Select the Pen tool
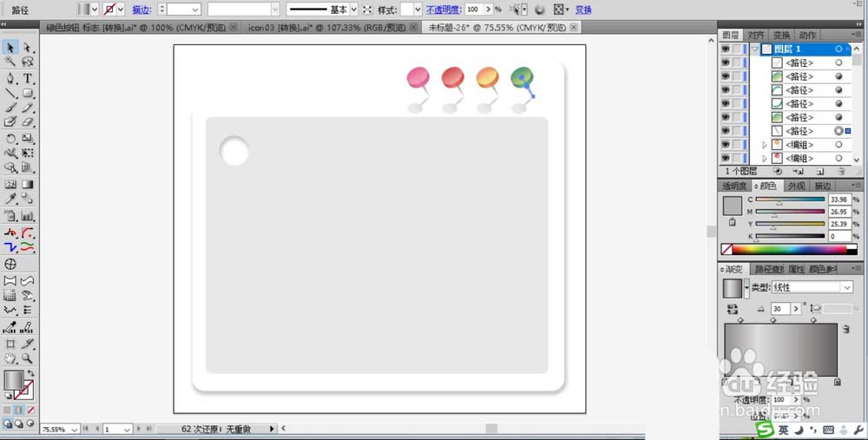Image resolution: width=868 pixels, height=440 pixels. [x=10, y=78]
